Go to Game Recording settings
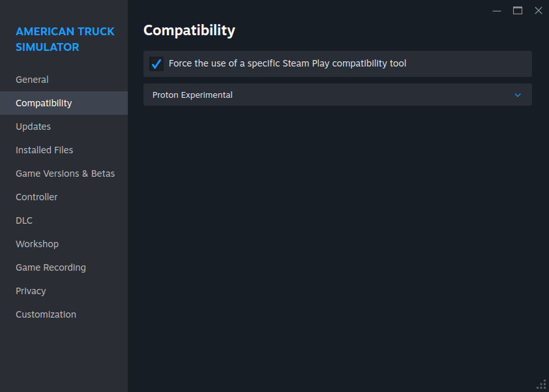 [x=64, y=267]
